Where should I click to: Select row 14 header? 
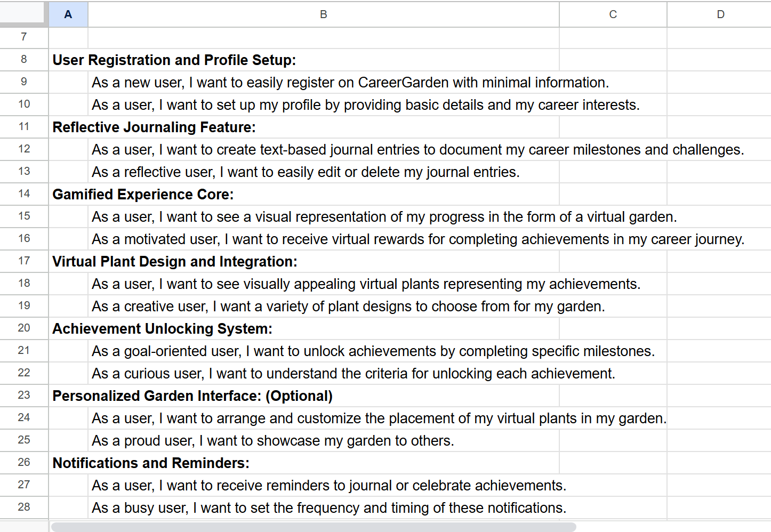[24, 194]
